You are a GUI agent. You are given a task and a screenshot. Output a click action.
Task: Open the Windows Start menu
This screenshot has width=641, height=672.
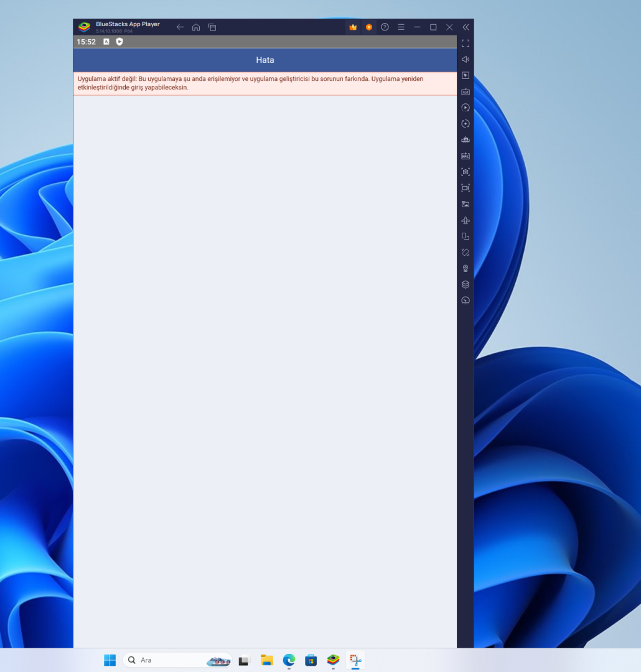click(110, 660)
